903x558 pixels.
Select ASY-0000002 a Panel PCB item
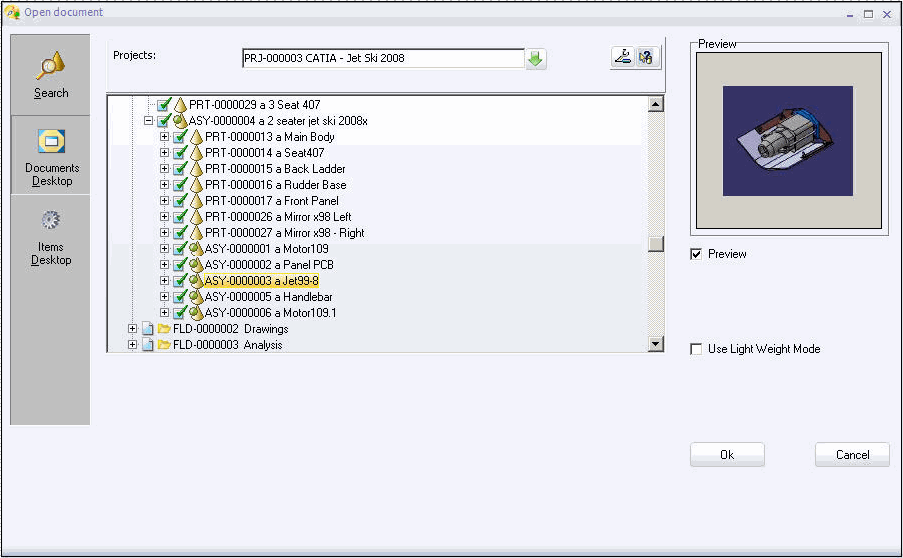pos(269,265)
